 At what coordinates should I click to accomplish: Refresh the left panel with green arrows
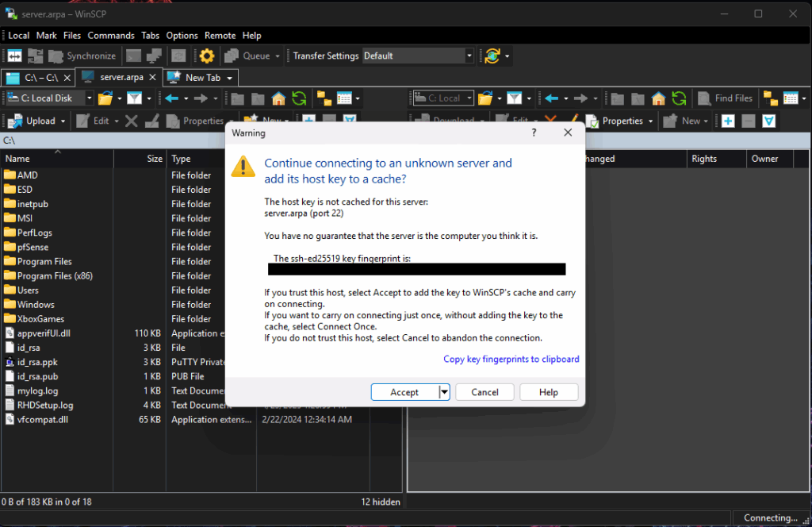coord(299,98)
